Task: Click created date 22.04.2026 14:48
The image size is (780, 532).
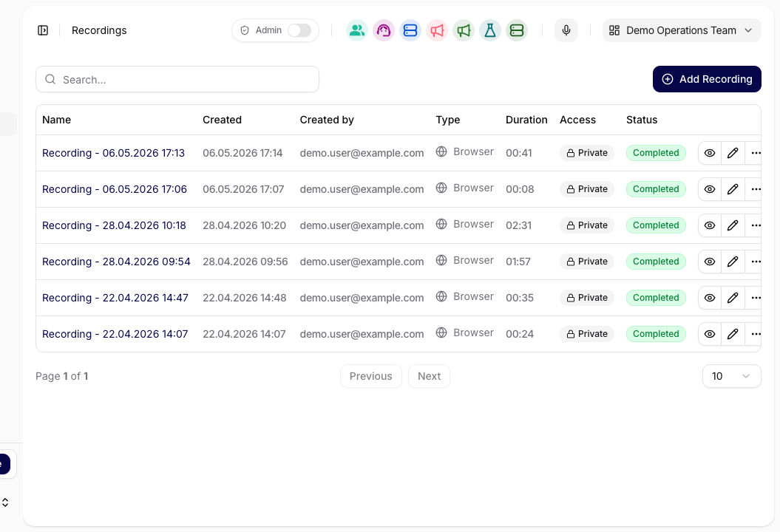Action: pos(244,298)
